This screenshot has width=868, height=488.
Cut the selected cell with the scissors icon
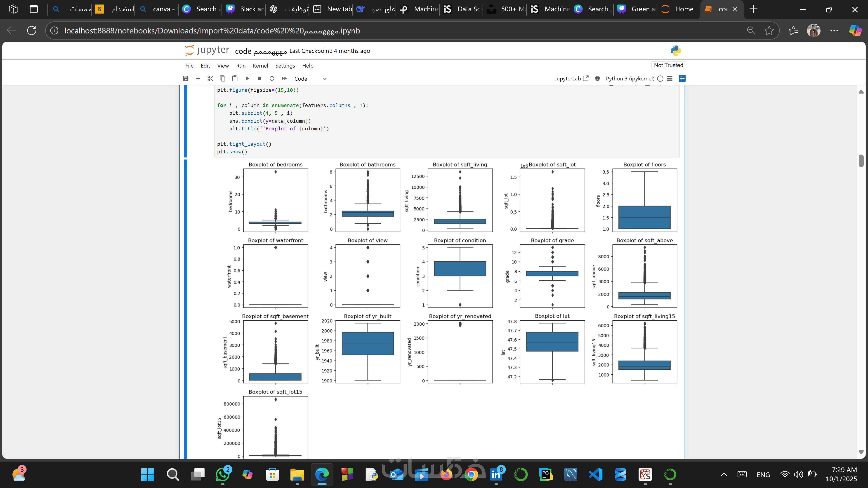coord(210,78)
